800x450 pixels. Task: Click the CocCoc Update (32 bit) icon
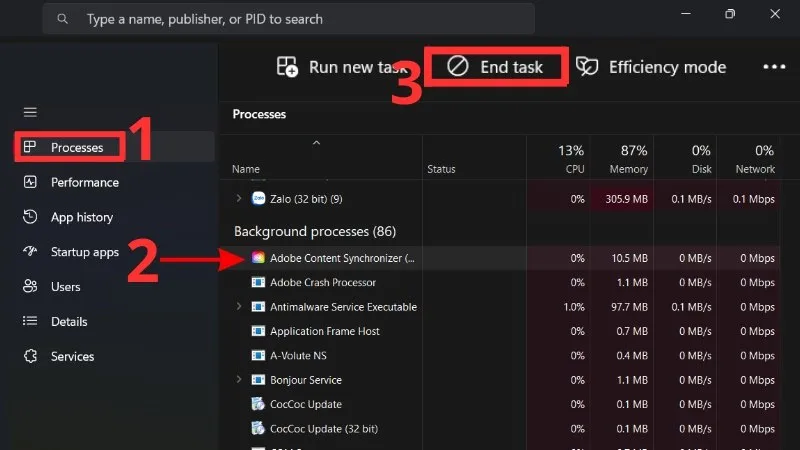pos(258,428)
